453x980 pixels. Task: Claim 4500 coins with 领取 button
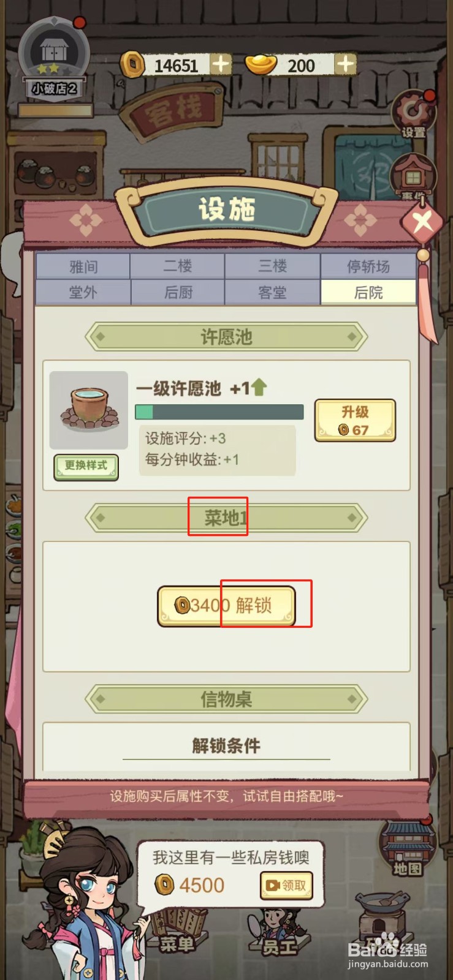286,886
